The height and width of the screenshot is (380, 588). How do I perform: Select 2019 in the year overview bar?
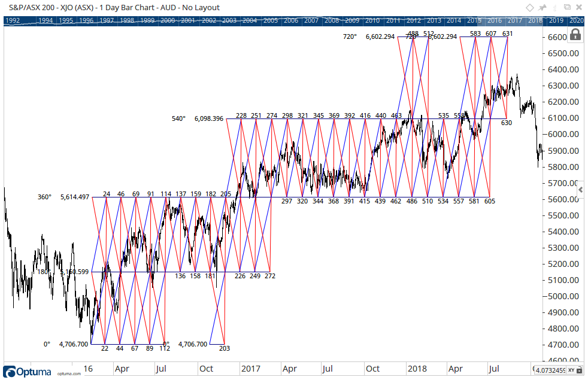click(556, 20)
